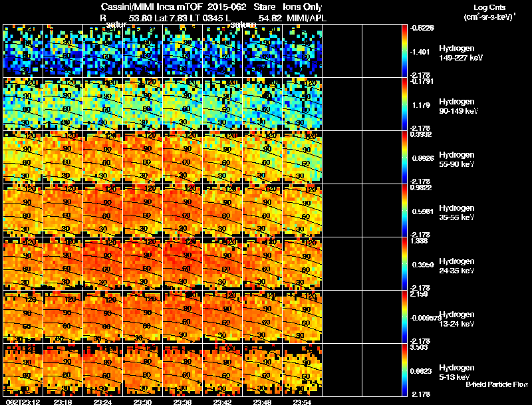Click the 23:42 time label at bottom

point(223,402)
